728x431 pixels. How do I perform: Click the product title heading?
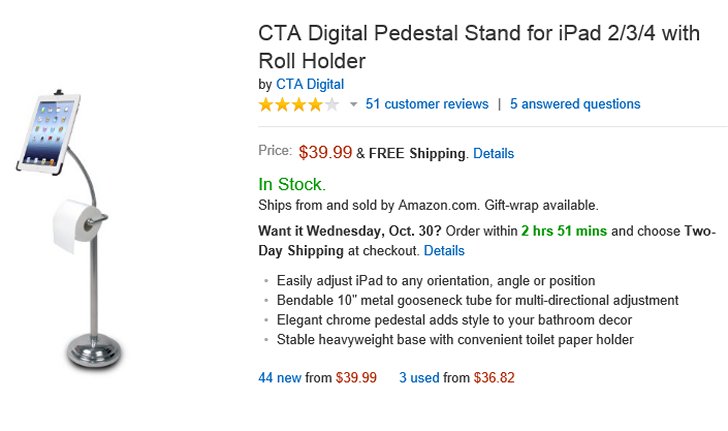[479, 47]
